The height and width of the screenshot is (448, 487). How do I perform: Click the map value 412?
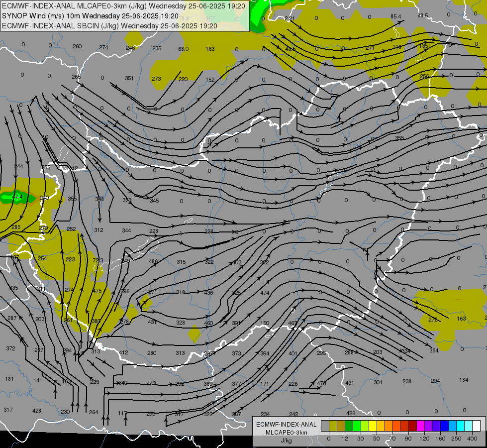point(123,352)
